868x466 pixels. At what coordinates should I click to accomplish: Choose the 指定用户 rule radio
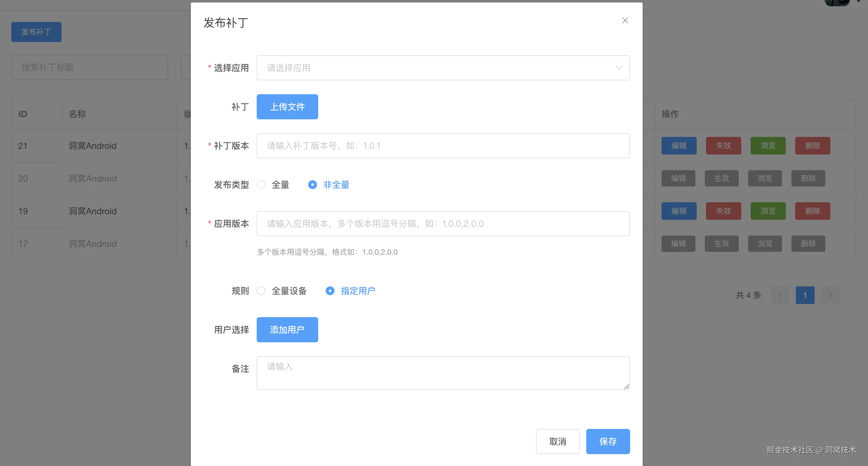point(330,291)
